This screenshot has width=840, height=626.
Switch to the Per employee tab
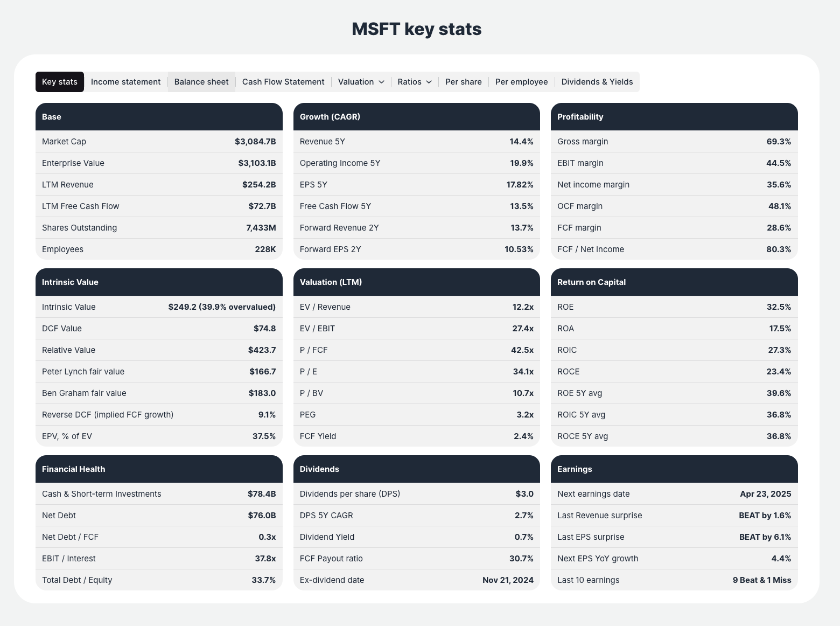tap(521, 81)
